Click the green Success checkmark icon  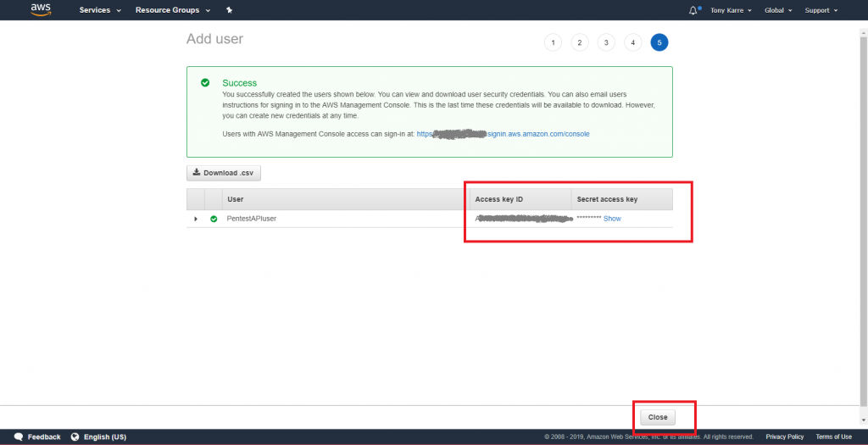(205, 83)
